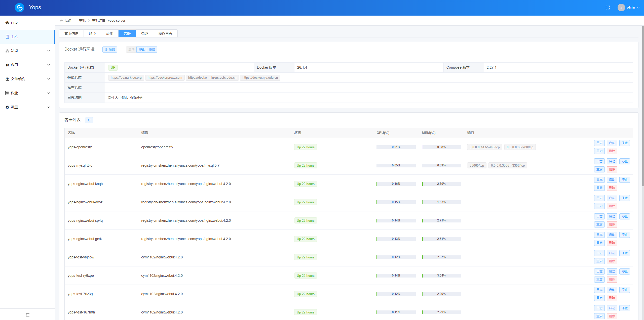
Task: Expand the 站点 sidebar menu
Action: point(49,51)
